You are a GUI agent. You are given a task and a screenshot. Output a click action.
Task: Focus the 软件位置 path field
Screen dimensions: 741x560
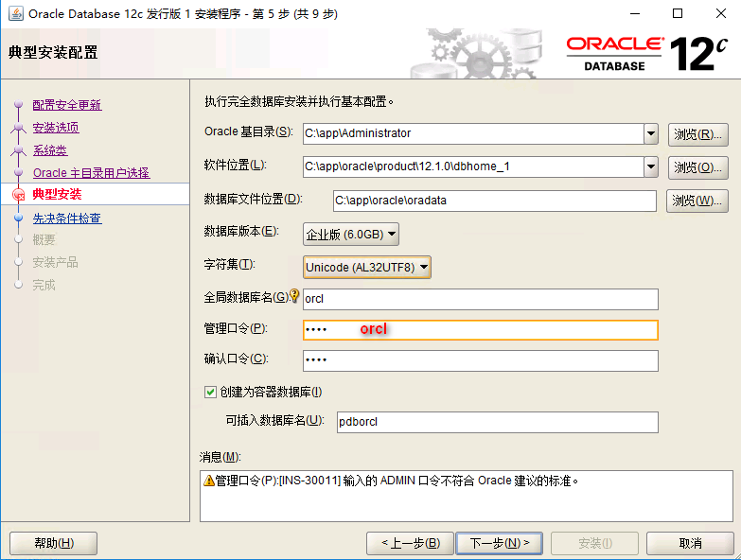pyautogui.click(x=473, y=166)
